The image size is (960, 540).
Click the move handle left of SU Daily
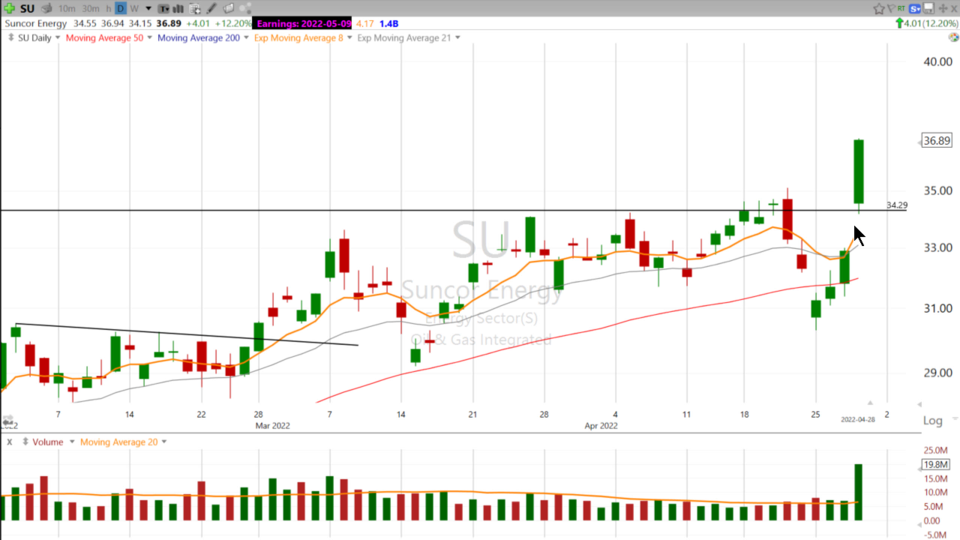coord(10,38)
